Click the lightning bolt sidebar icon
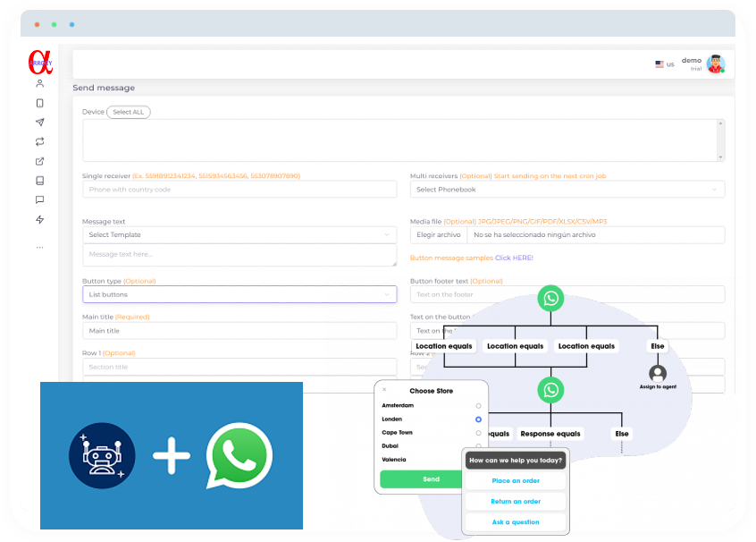 (39, 220)
